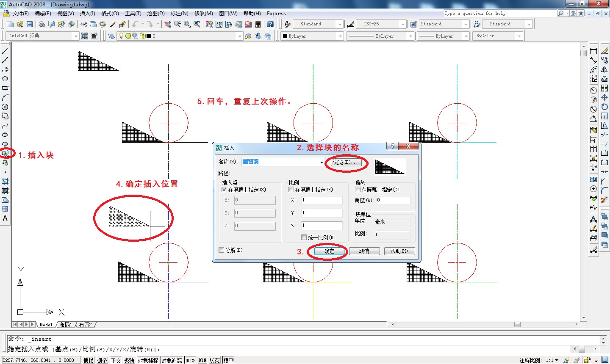Image resolution: width=610 pixels, height=364 pixels.
Task: Expand the layer list dropdown
Action: pyautogui.click(x=240, y=36)
